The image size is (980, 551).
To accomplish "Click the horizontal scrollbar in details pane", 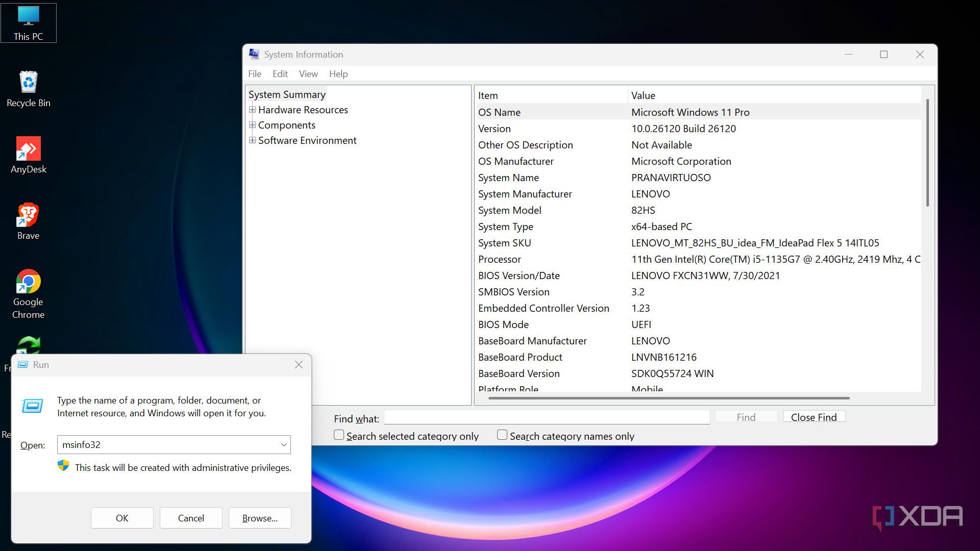I will click(669, 398).
